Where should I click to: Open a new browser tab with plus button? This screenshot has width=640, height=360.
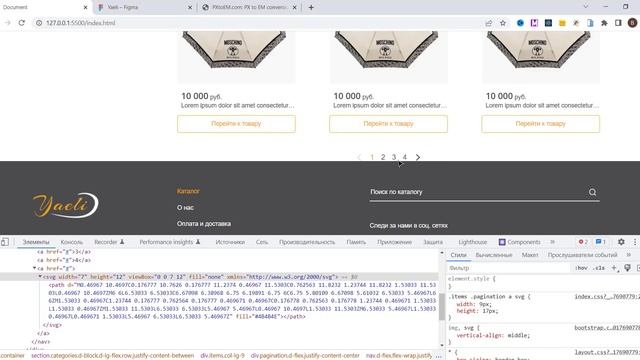[311, 7]
